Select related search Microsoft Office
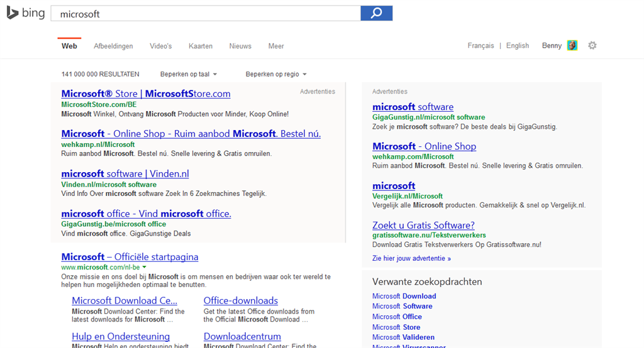Viewport: 644px width, 348px height. point(397,317)
